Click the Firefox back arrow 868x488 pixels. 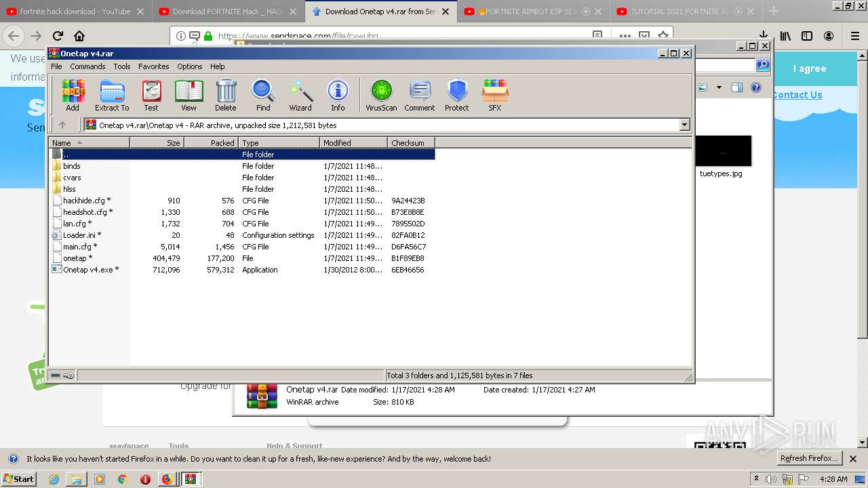pyautogui.click(x=14, y=36)
